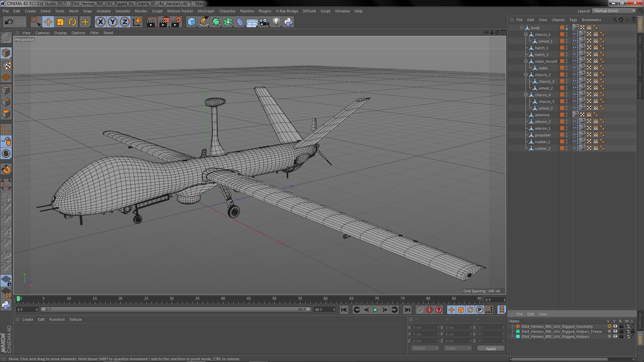
Task: Toggle solo on Geometry layer
Action: 609,326
